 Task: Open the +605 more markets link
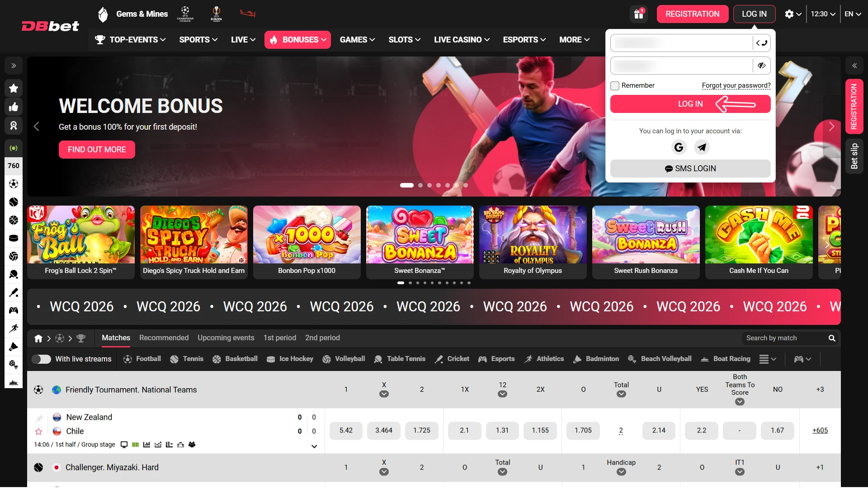(820, 431)
